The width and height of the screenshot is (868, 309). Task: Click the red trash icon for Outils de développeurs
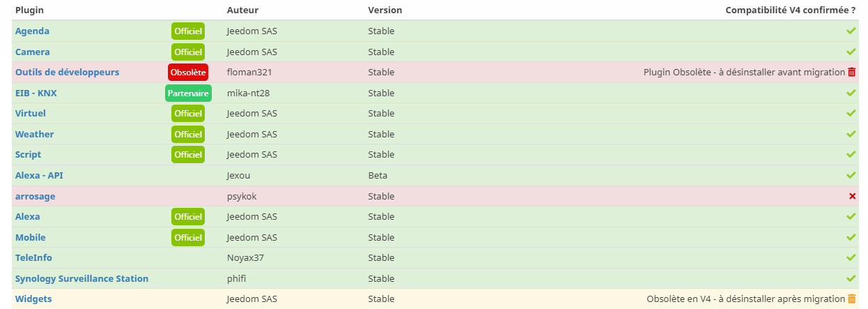851,72
